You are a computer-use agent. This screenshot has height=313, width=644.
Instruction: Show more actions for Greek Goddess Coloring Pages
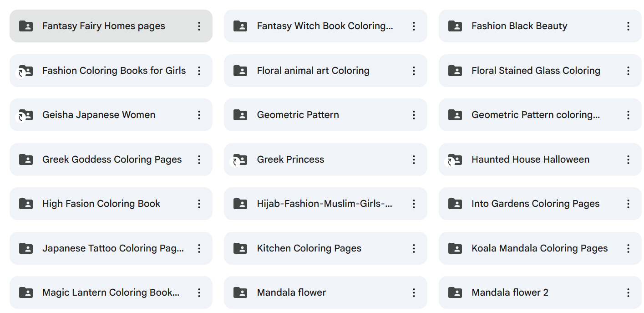tap(199, 159)
